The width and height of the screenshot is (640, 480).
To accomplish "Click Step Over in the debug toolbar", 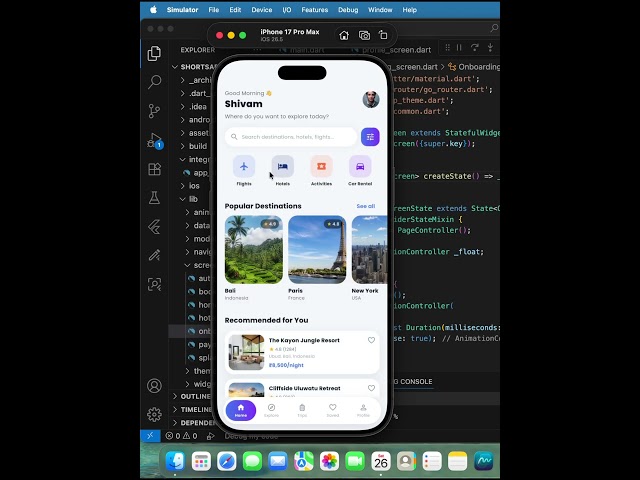I will tap(475, 48).
